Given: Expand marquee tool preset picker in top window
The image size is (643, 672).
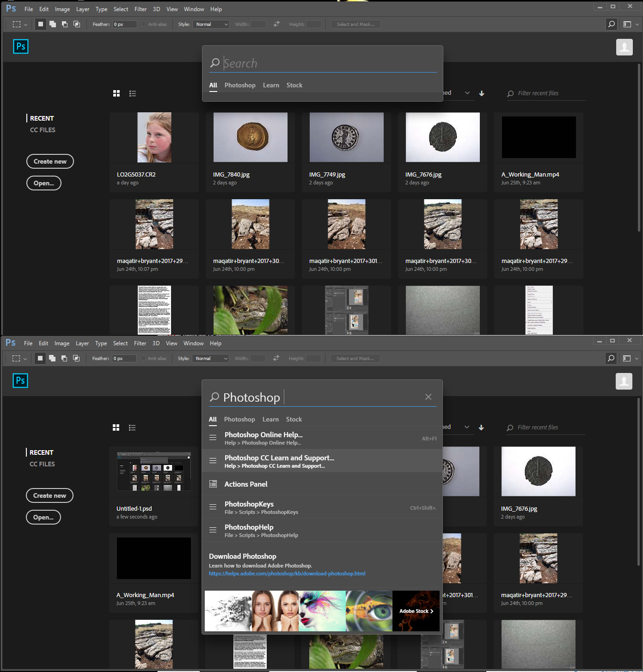Looking at the screenshot, I should coord(25,24).
